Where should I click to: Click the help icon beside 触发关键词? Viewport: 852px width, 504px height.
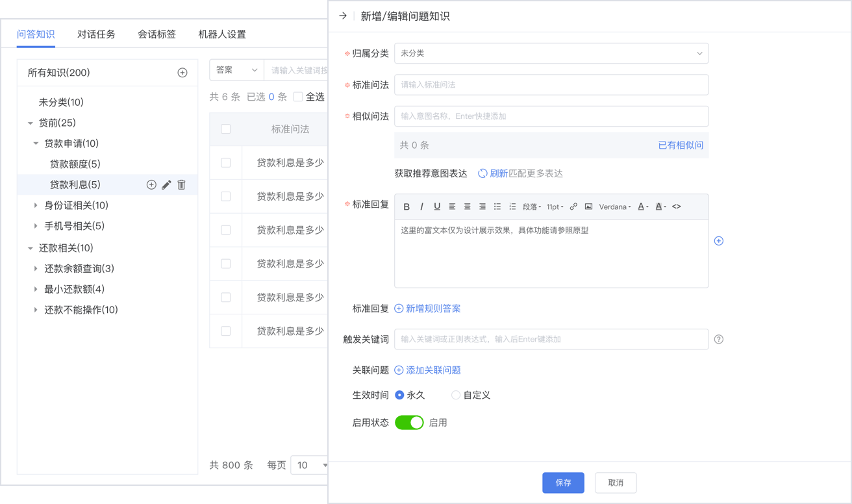pyautogui.click(x=719, y=339)
